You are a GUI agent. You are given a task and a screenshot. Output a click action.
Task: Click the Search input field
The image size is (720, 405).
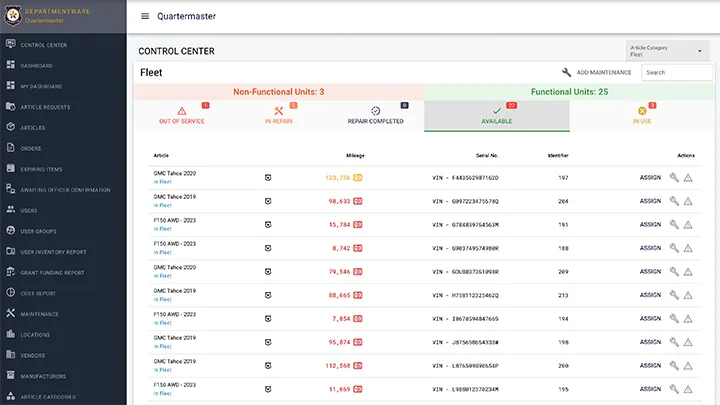[x=677, y=73]
